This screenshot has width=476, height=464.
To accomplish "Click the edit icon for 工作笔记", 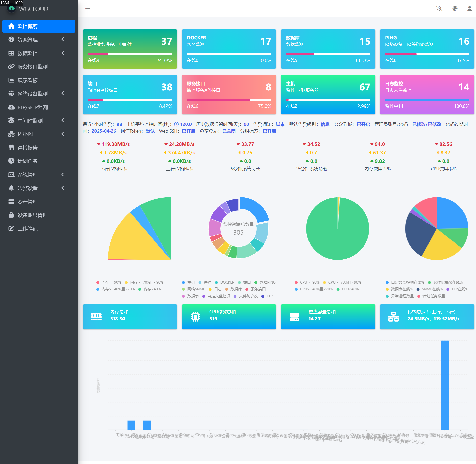I will click(x=11, y=229).
